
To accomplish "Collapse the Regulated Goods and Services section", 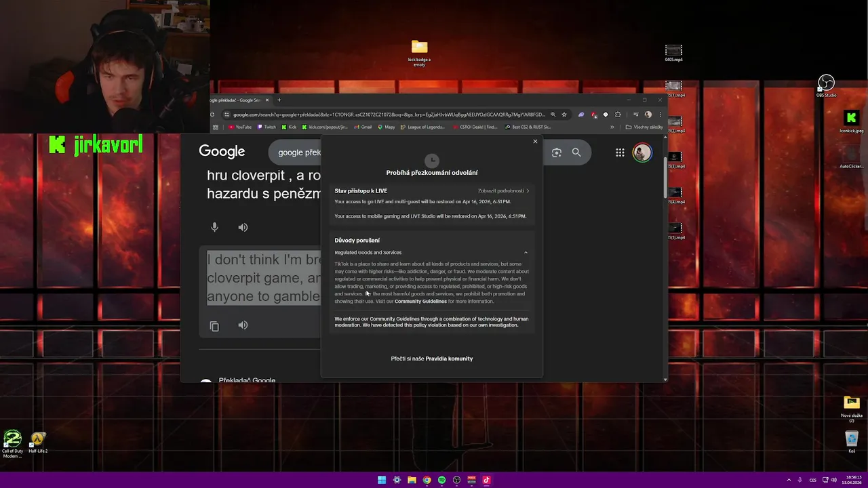I will click(526, 253).
